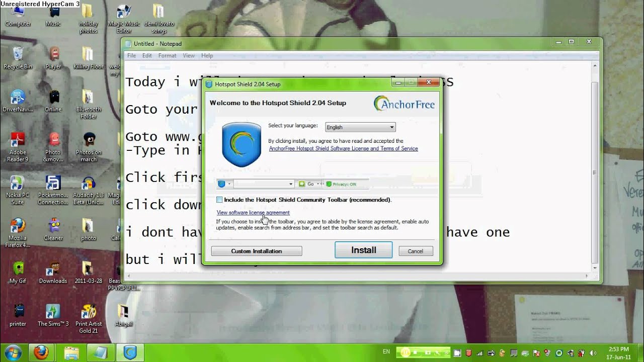Open the printer desktop icon

18,315
